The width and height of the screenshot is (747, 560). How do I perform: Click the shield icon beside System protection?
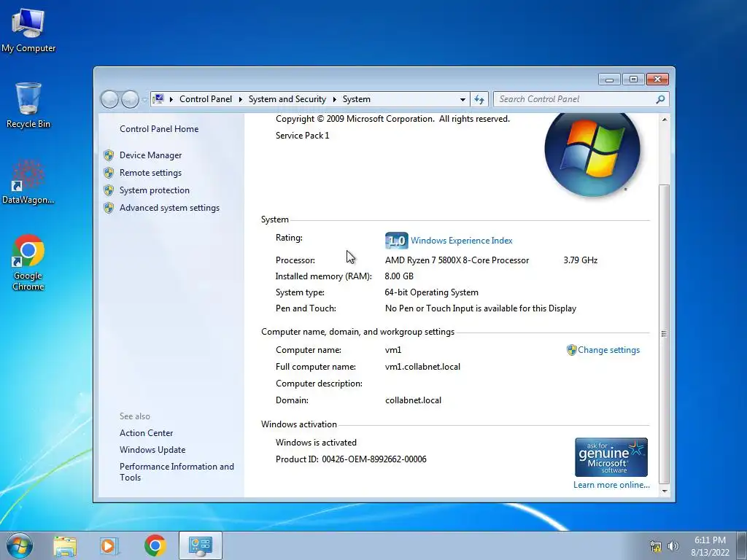point(109,190)
